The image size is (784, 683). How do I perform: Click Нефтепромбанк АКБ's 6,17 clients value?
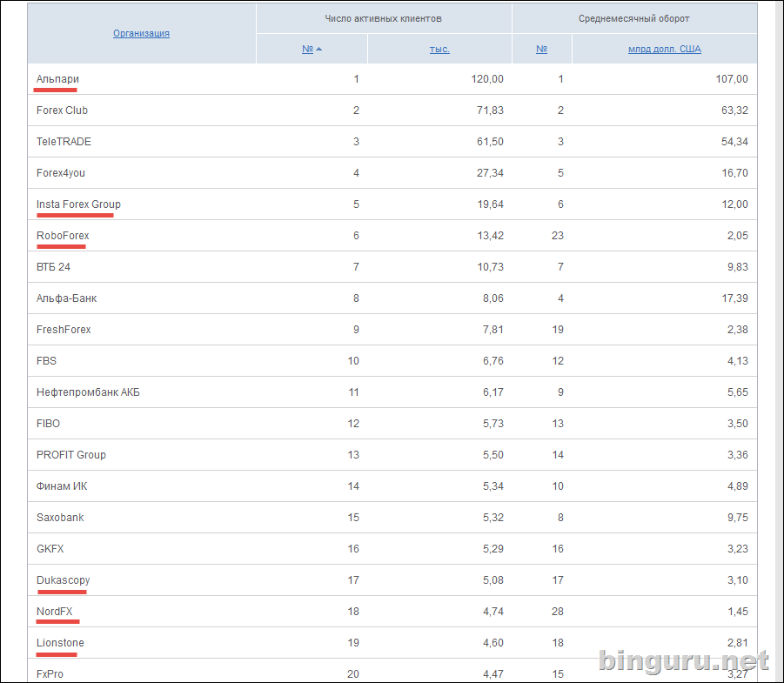click(x=493, y=392)
